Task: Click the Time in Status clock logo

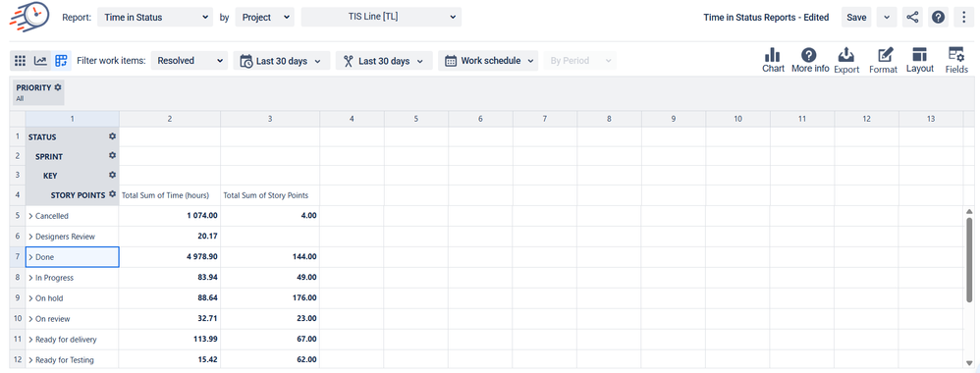Action: tap(29, 17)
